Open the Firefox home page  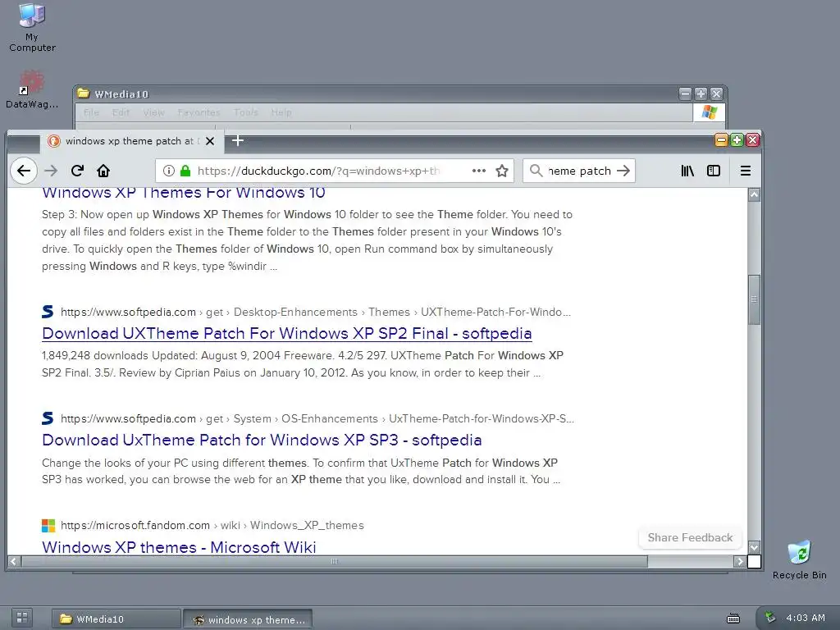(103, 171)
